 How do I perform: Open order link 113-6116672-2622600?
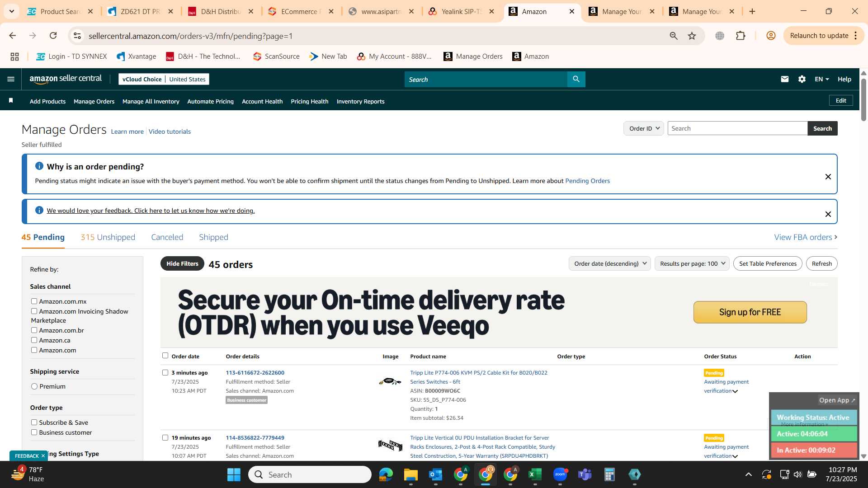click(255, 373)
